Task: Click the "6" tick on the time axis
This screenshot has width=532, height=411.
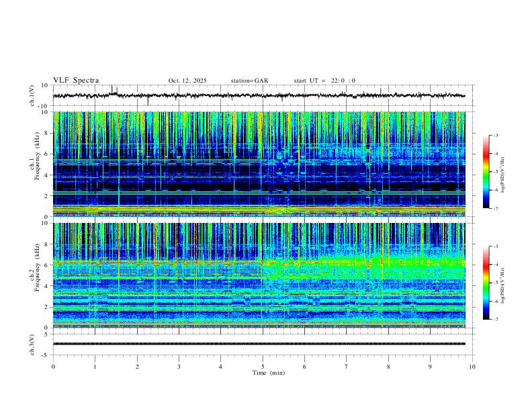Action: click(304, 367)
